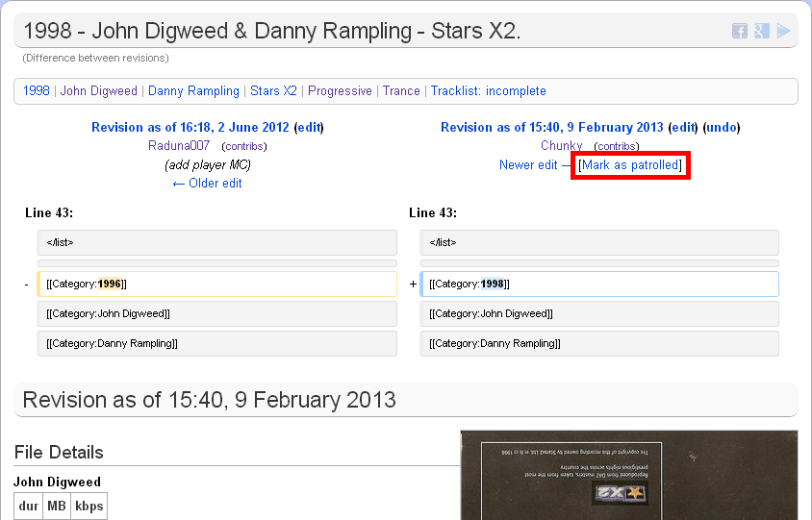Go to the Progressive category
Image resolution: width=812 pixels, height=520 pixels.
pyautogui.click(x=340, y=91)
